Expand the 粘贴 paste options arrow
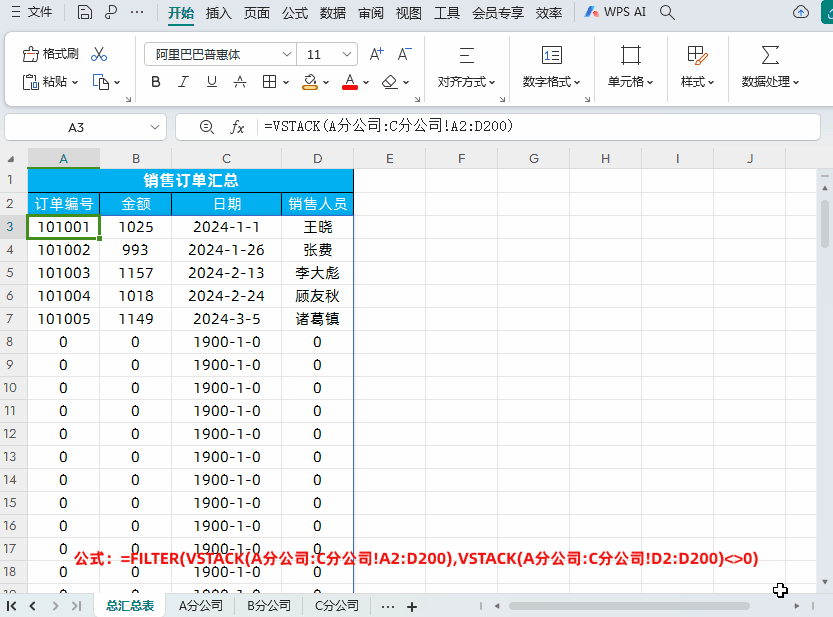This screenshot has width=833, height=617. click(x=75, y=82)
